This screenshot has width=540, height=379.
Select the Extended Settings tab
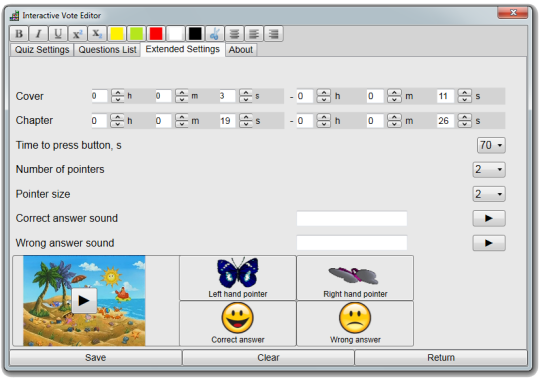point(183,49)
